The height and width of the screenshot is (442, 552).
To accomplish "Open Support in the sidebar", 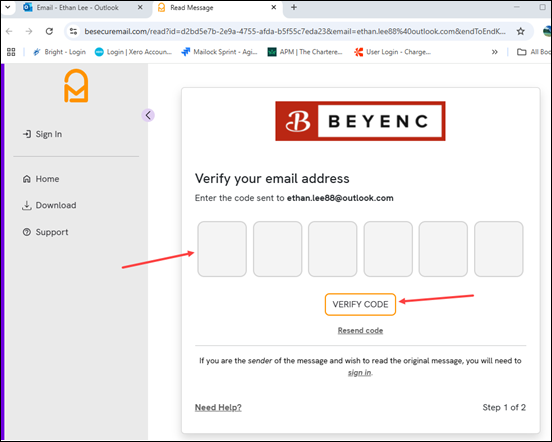I will [45, 232].
